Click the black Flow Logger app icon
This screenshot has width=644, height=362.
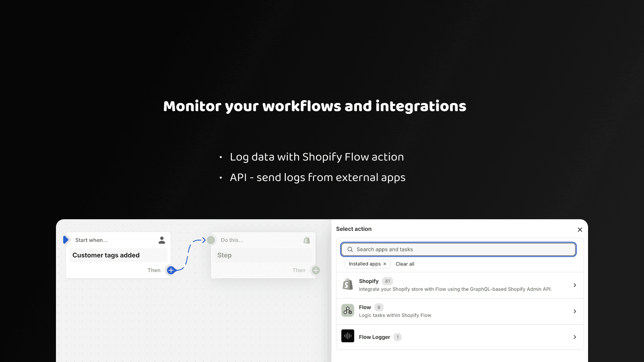348,336
